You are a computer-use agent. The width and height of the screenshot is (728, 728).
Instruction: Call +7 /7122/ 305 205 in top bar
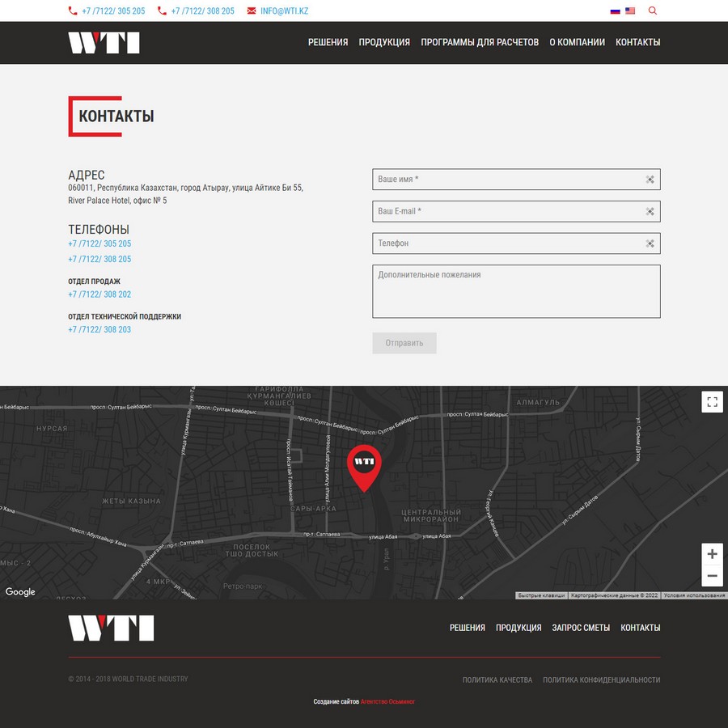[113, 11]
